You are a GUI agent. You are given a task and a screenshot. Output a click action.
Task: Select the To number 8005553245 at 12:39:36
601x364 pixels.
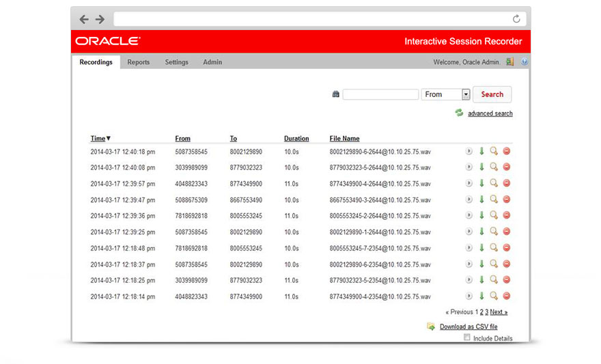click(x=246, y=216)
